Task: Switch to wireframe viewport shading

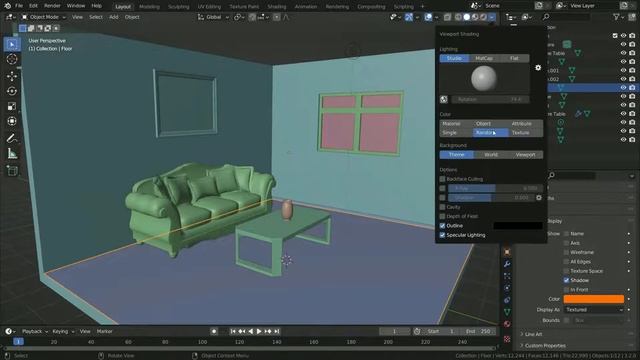Action: [x=458, y=17]
